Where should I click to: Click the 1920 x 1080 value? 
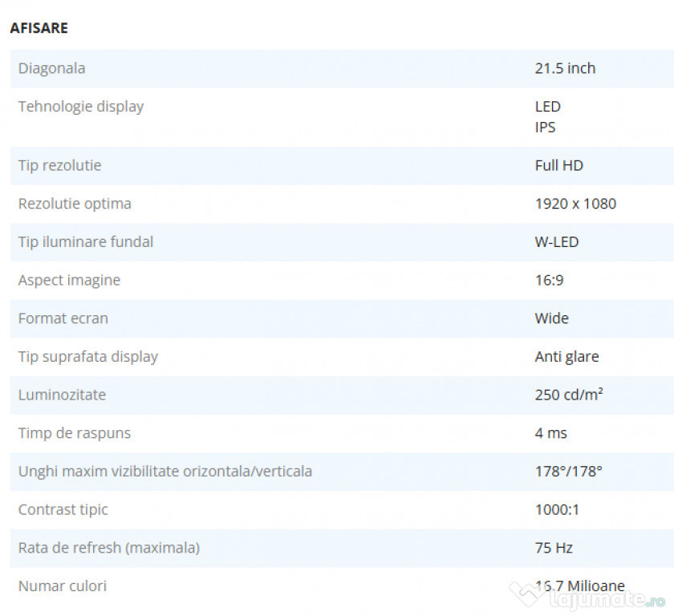point(575,204)
